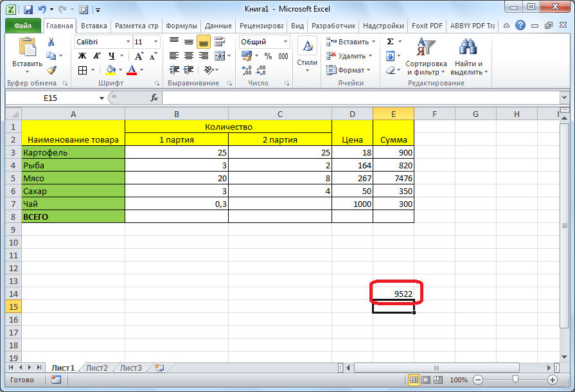Switch to the Лист2 sheet tab
The image size is (575, 392).
97,368
